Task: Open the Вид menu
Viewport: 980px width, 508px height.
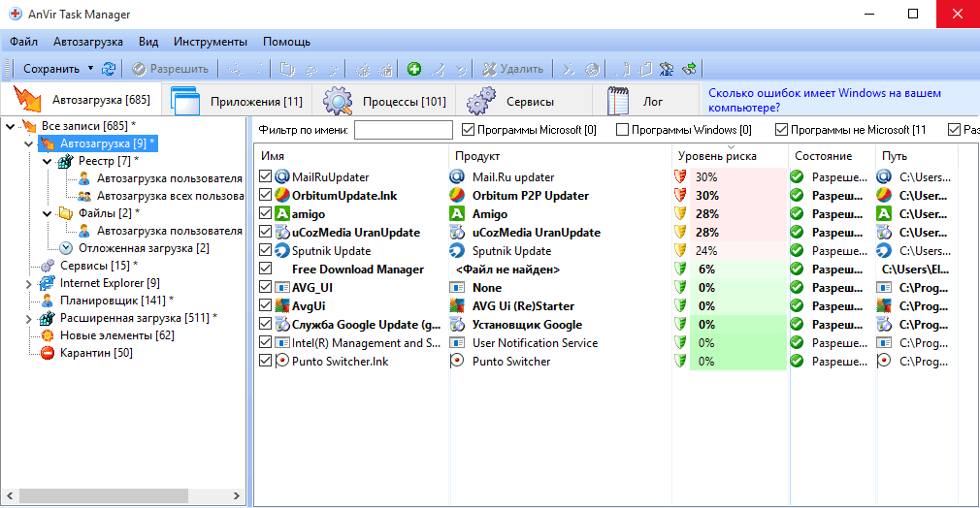Action: (x=148, y=42)
